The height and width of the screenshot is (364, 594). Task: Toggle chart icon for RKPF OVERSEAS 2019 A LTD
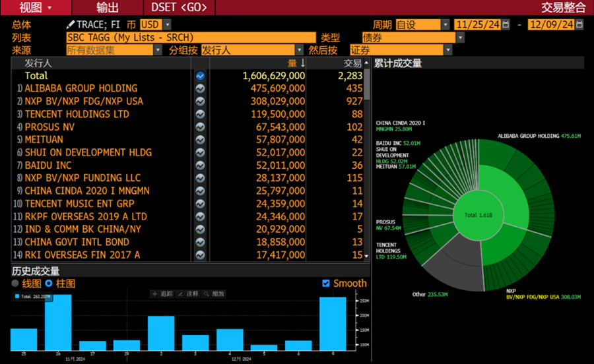click(200, 217)
